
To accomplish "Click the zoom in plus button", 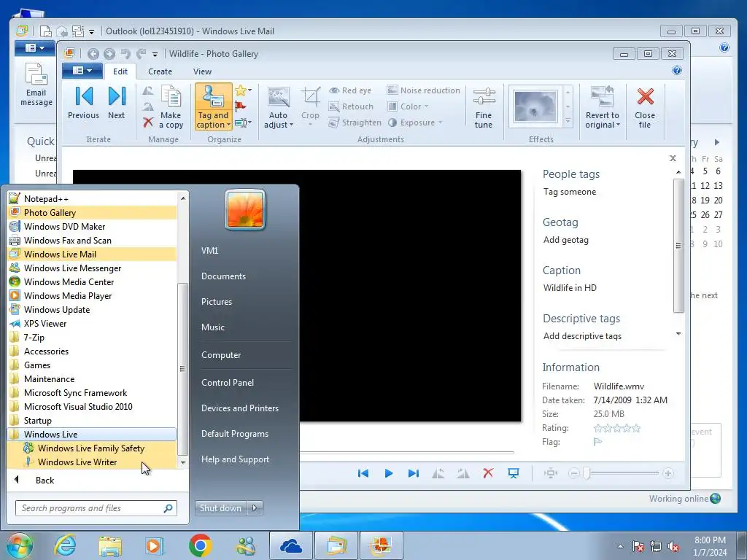I will pos(668,473).
